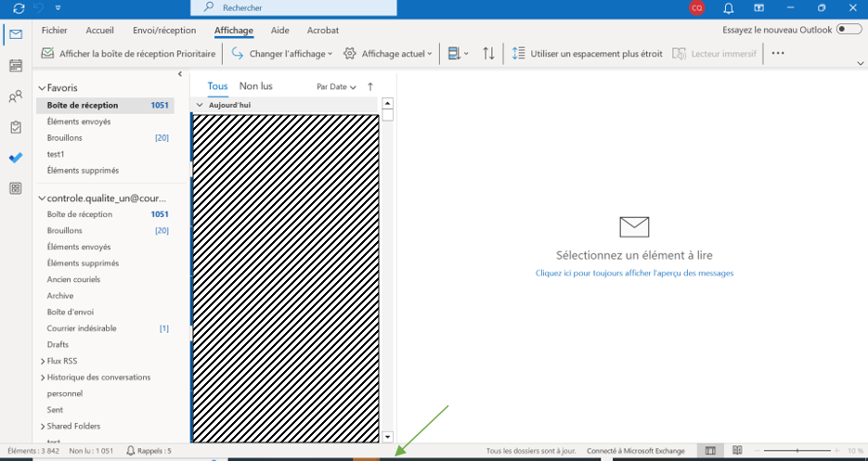Expand Historique des conversations folder
Viewport: 868px width, 461px height.
coord(43,378)
